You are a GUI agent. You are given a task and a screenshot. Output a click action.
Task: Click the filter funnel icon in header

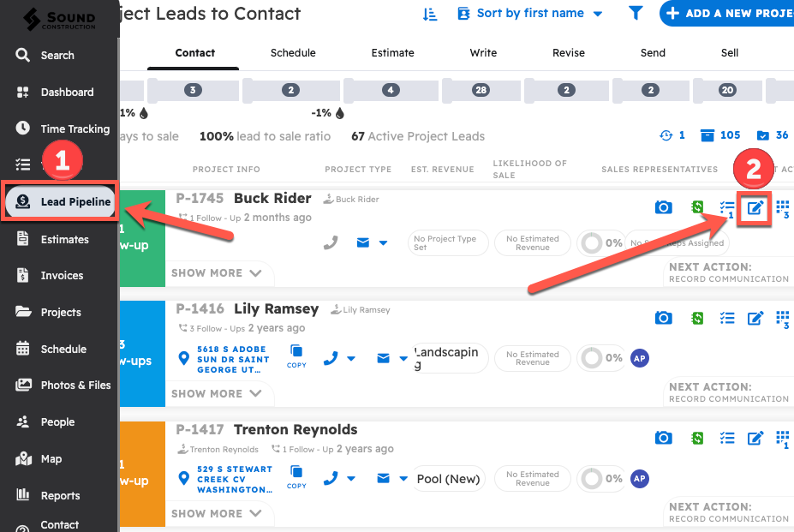[636, 14]
